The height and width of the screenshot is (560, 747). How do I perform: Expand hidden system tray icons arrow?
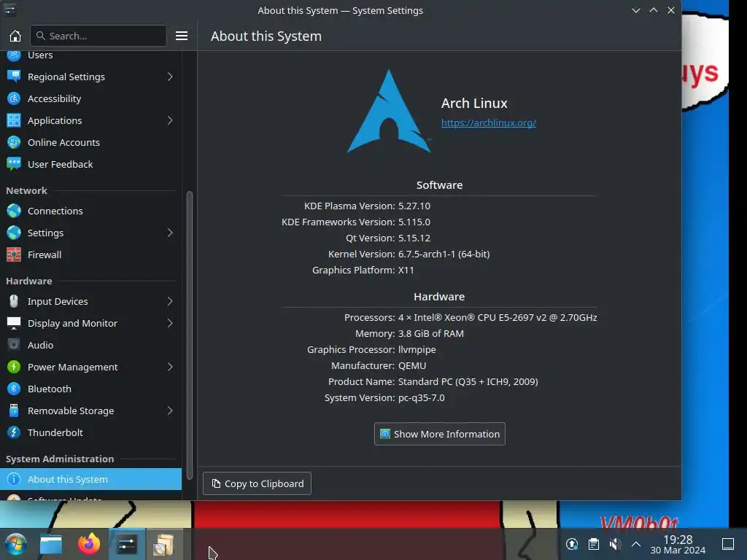coord(636,544)
